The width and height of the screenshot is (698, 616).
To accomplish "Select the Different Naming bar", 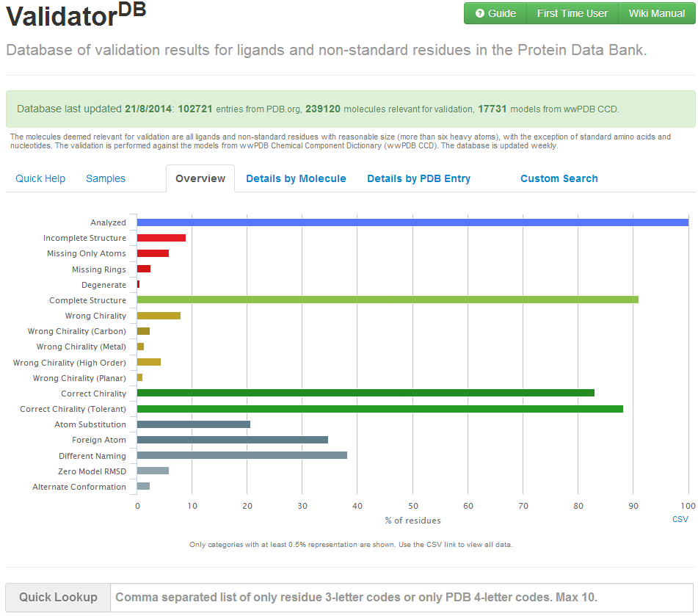I will click(x=241, y=455).
